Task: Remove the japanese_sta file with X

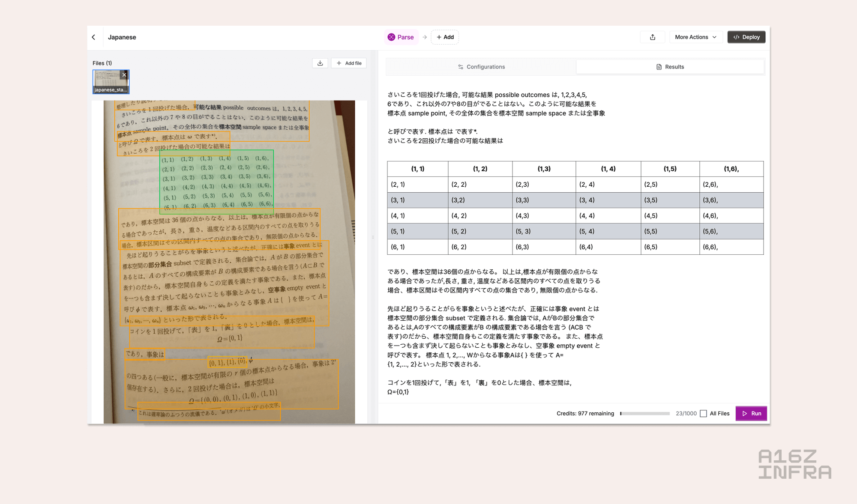Action: (124, 75)
